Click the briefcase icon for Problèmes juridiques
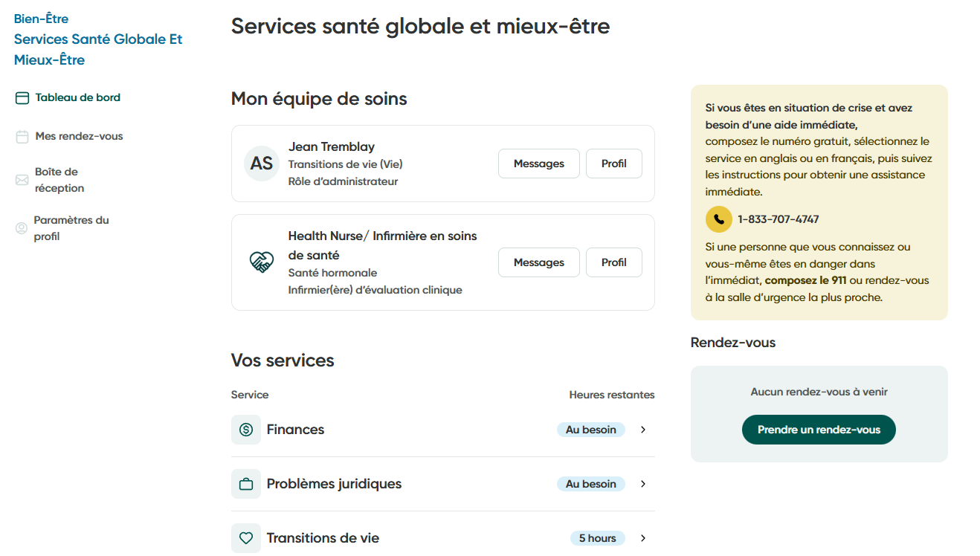Image resolution: width=980 pixels, height=556 pixels. coord(245,483)
